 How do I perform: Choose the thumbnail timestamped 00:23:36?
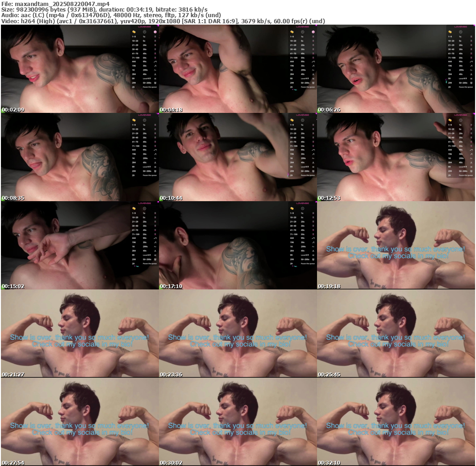(238, 334)
